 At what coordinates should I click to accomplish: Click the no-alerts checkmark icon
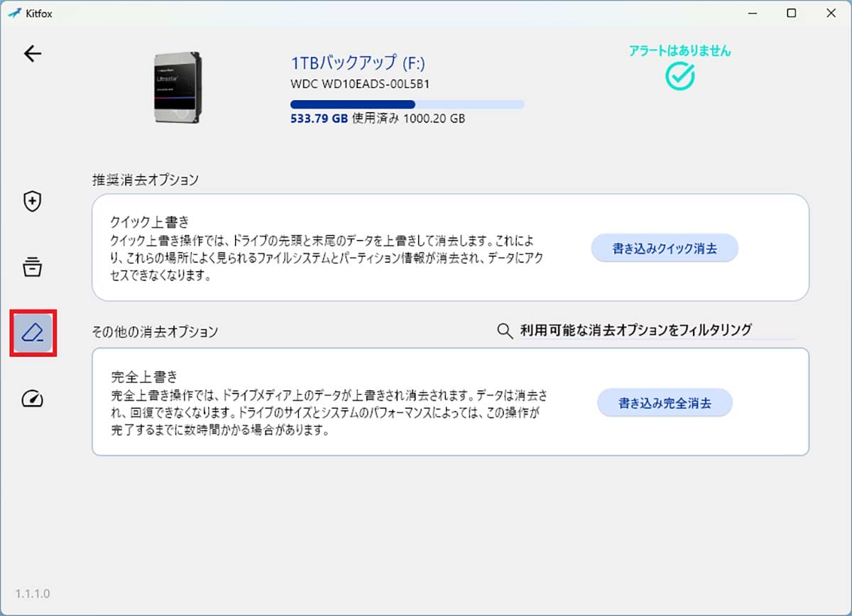(x=679, y=75)
